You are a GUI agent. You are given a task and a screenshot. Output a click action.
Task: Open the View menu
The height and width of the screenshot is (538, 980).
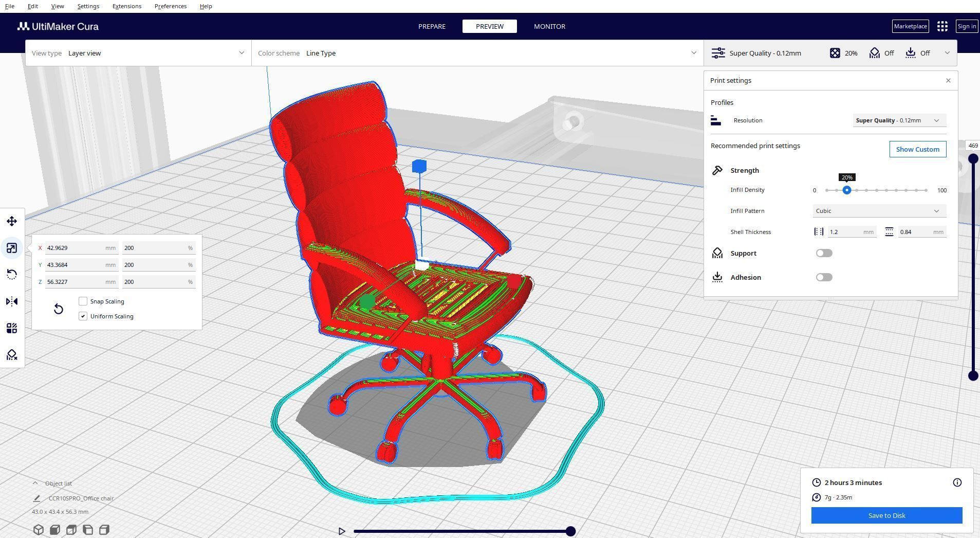pyautogui.click(x=58, y=6)
